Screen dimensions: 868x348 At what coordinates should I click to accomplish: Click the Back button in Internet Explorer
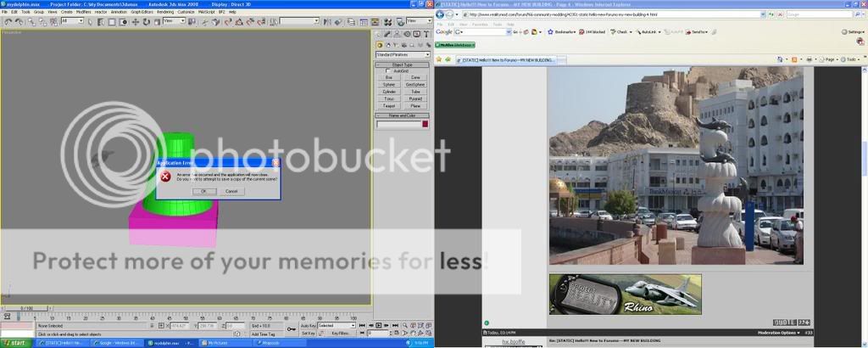point(441,14)
